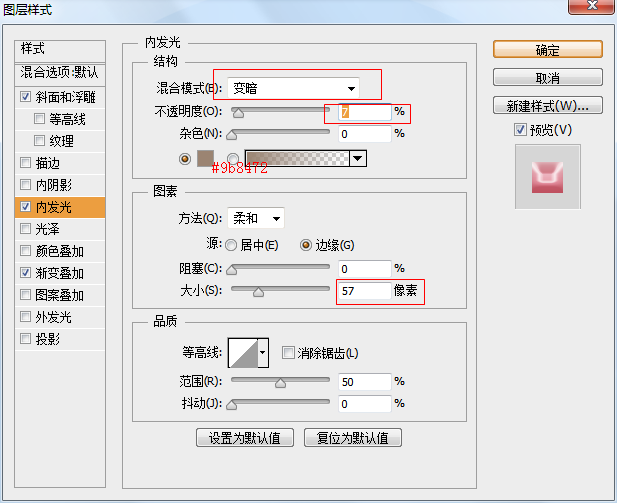
Task: Open the 斜面和浮雕 settings entry
Action: 65,97
